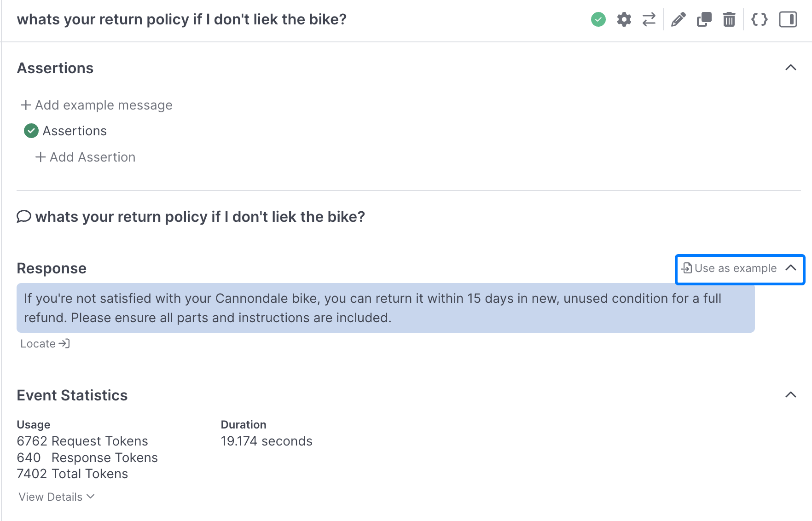This screenshot has height=521, width=812.
Task: Collapse the Response chevron next to Use as example
Action: coord(791,268)
